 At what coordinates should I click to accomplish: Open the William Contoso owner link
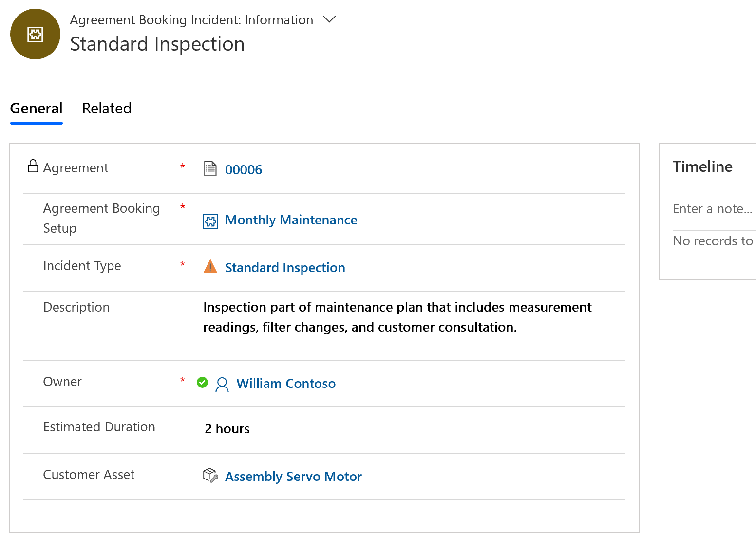[x=286, y=384]
